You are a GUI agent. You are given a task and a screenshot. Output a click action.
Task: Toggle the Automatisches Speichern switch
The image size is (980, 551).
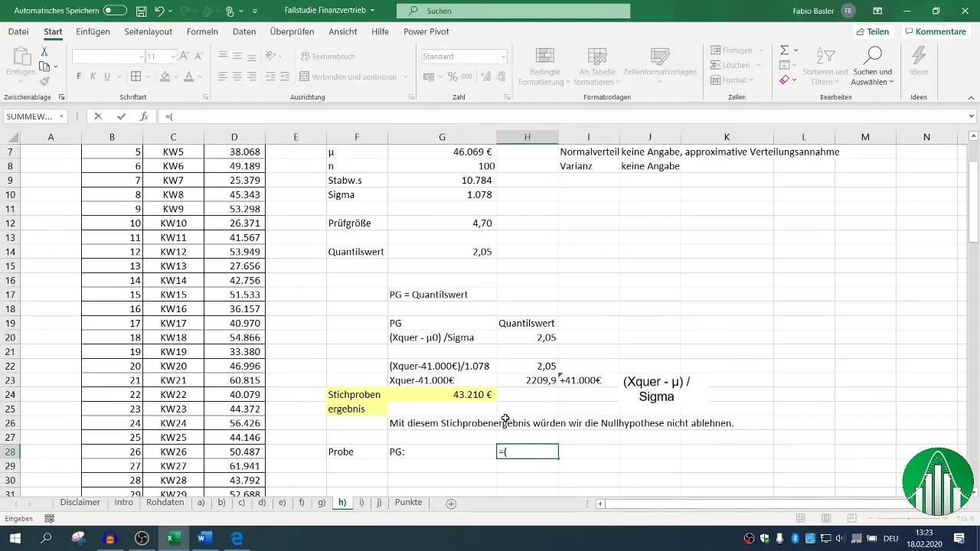(115, 11)
